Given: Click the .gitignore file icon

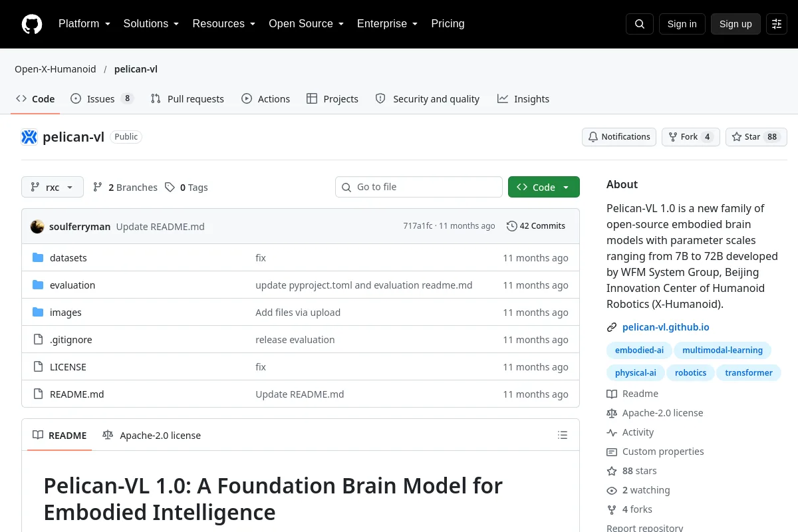Looking at the screenshot, I should tap(38, 340).
